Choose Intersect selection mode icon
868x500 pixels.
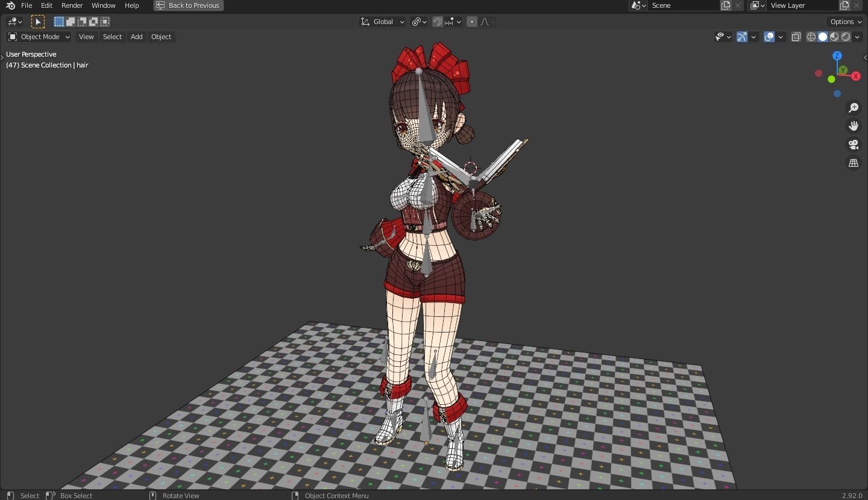[x=105, y=22]
